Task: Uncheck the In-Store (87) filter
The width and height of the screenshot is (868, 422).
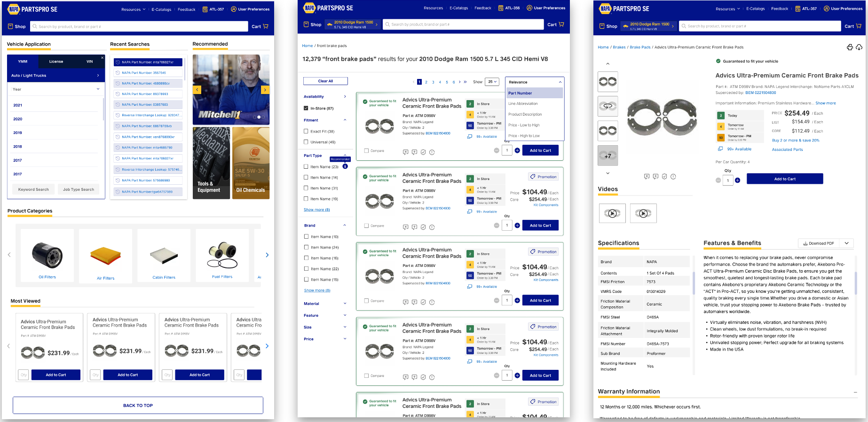Action: pos(306,108)
